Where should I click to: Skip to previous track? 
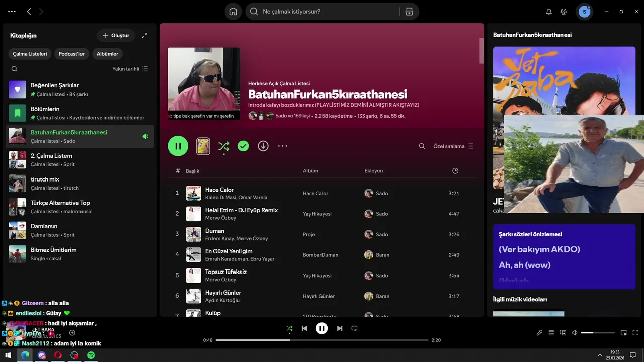(304, 328)
